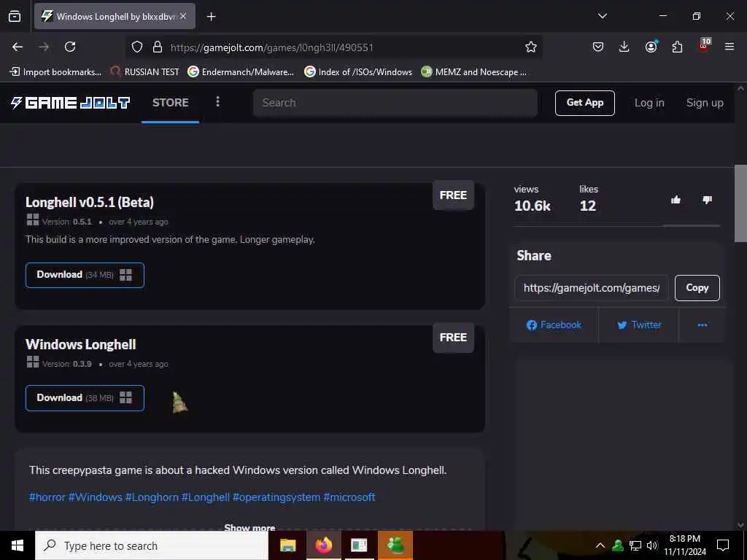
Task: Click FREE badge on Windows Longhell
Action: click(x=453, y=338)
